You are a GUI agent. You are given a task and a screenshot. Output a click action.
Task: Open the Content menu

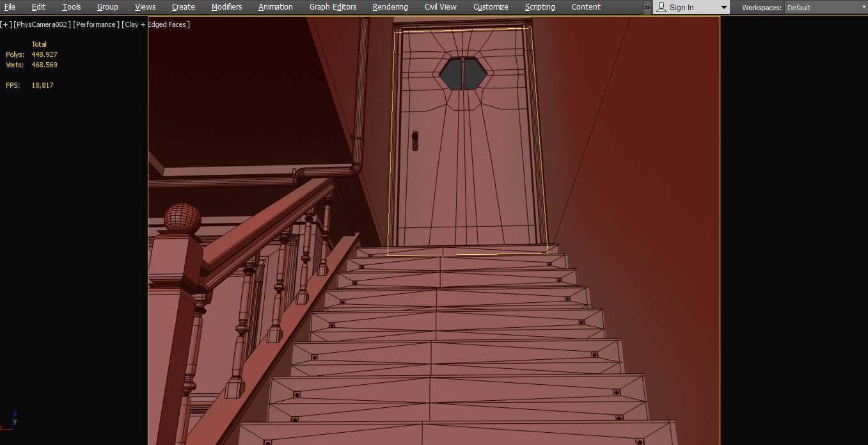click(x=586, y=7)
